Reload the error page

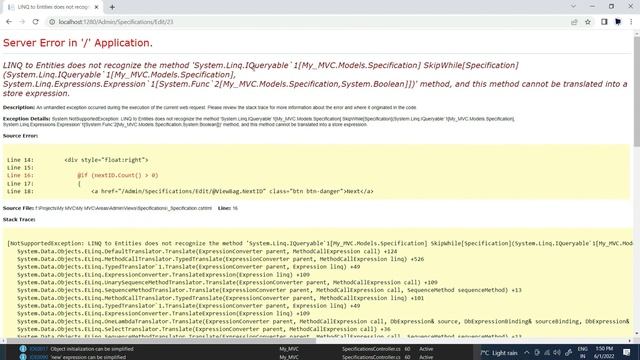36,22
